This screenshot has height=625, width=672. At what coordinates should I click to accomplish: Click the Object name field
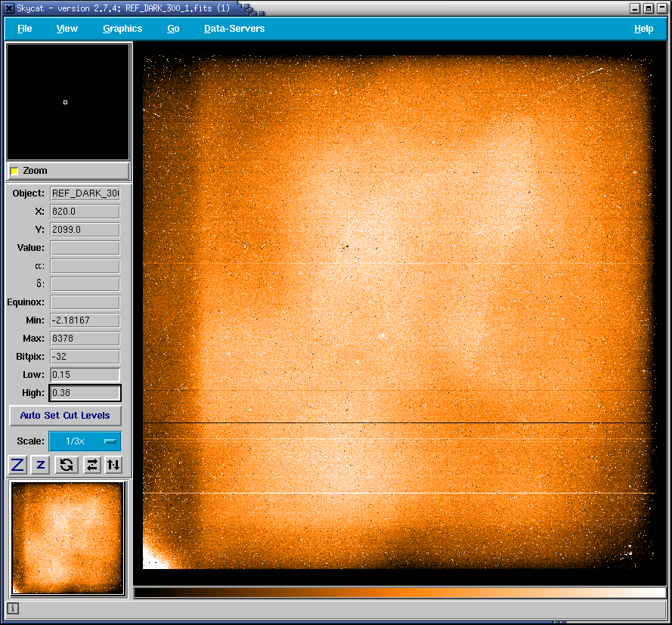(85, 193)
